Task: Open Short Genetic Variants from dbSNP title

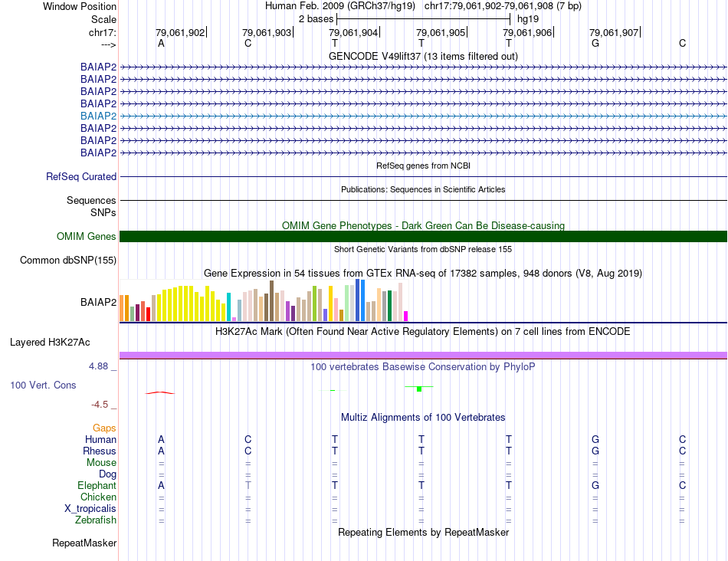Action: click(423, 249)
